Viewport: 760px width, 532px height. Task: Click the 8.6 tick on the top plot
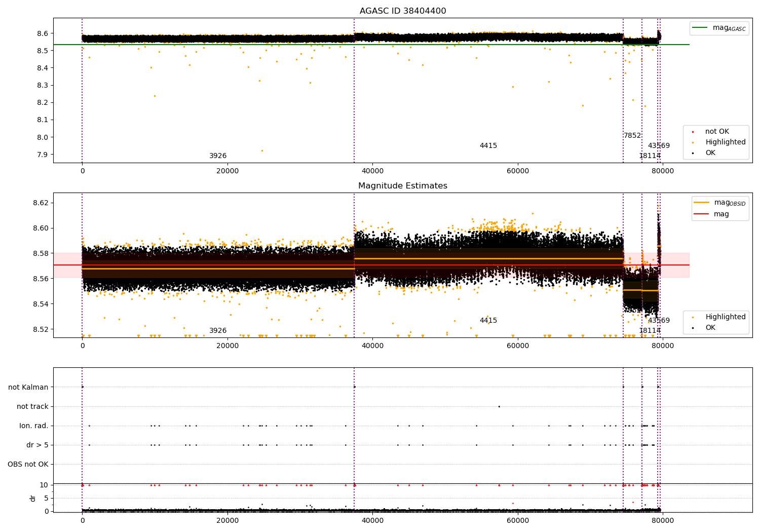(x=43, y=34)
